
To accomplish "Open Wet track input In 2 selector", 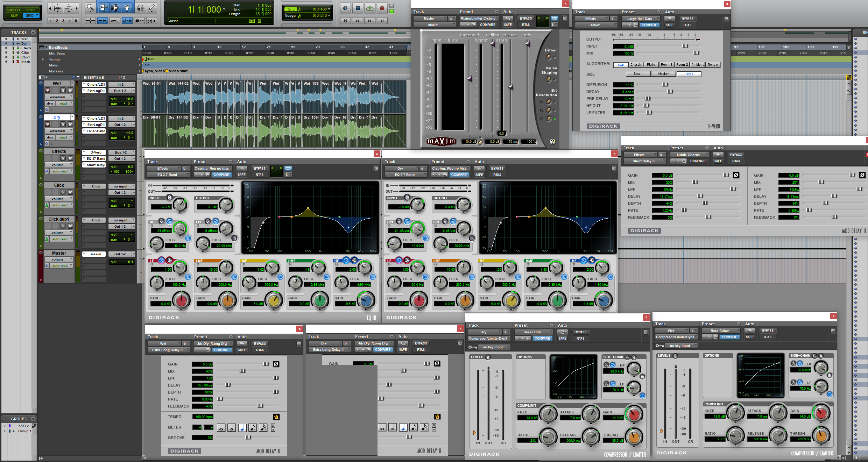I will pos(121,84).
